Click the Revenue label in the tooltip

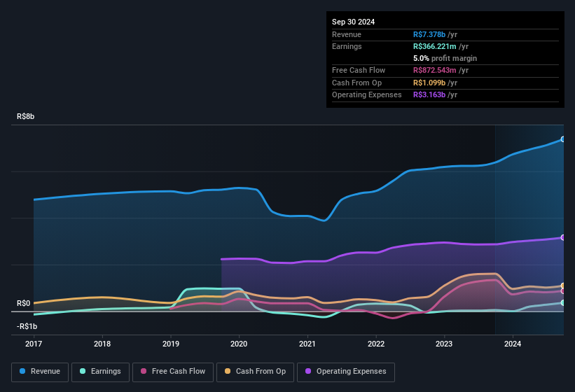click(347, 34)
